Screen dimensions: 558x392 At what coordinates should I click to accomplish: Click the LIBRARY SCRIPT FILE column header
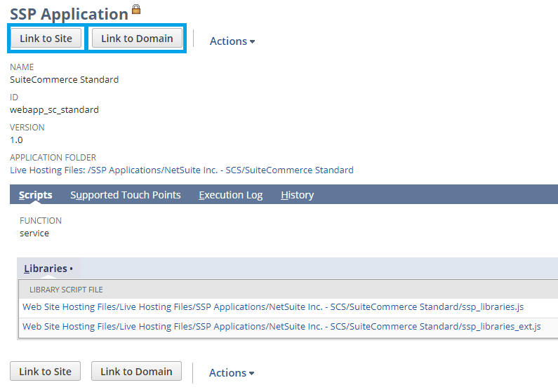(66, 290)
